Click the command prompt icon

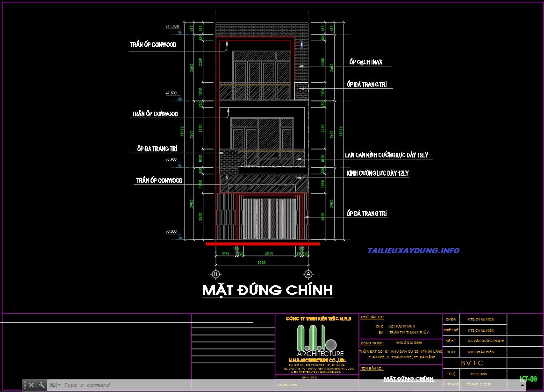click(53, 385)
